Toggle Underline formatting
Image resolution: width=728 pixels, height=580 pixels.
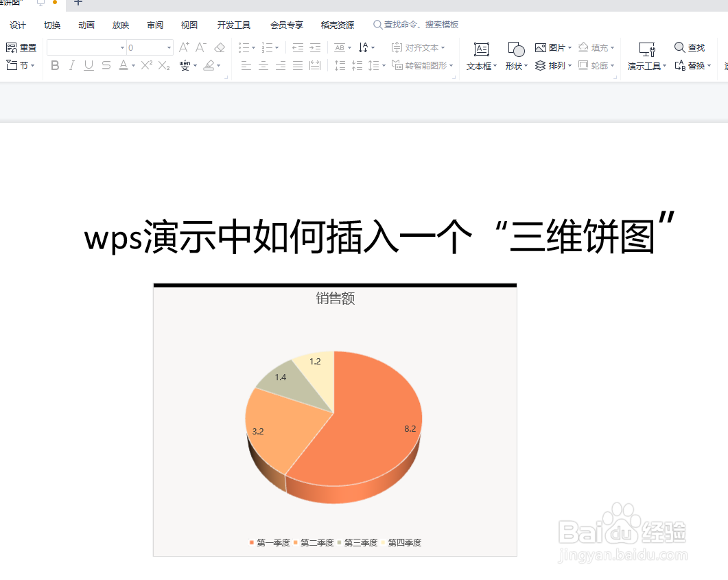coord(89,65)
